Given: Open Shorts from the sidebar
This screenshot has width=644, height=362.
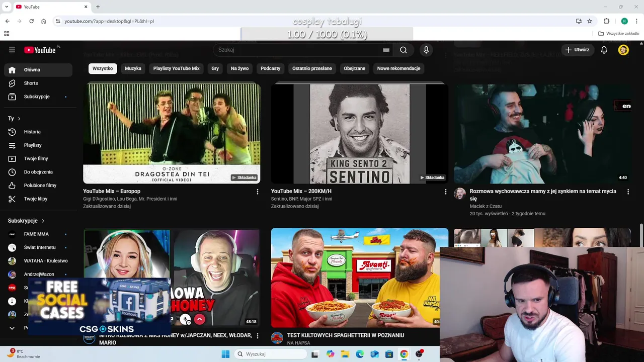Looking at the screenshot, I should (x=38, y=83).
